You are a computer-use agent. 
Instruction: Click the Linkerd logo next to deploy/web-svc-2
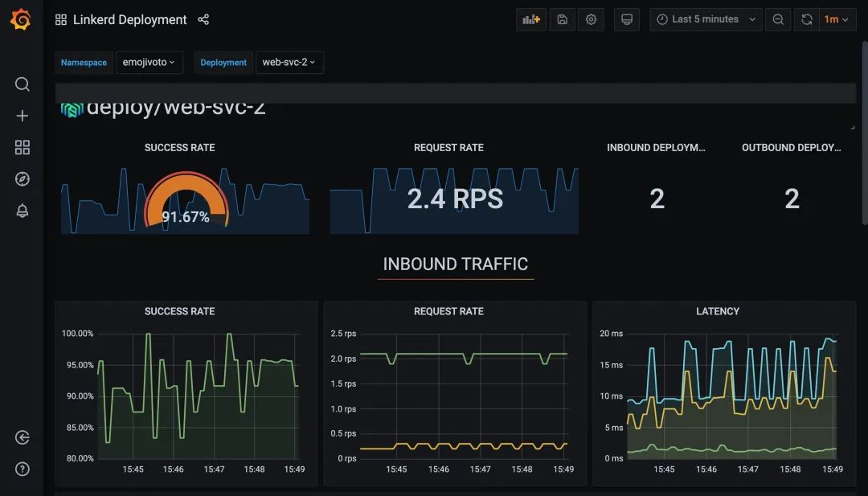click(x=72, y=109)
